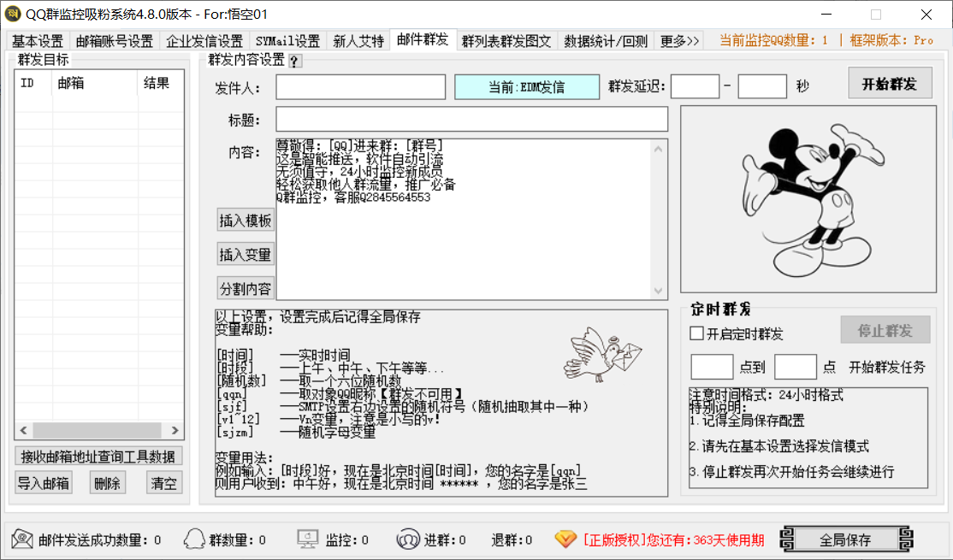Click the 分割内容 button
Viewport: 953px width, 560px height.
(245, 288)
